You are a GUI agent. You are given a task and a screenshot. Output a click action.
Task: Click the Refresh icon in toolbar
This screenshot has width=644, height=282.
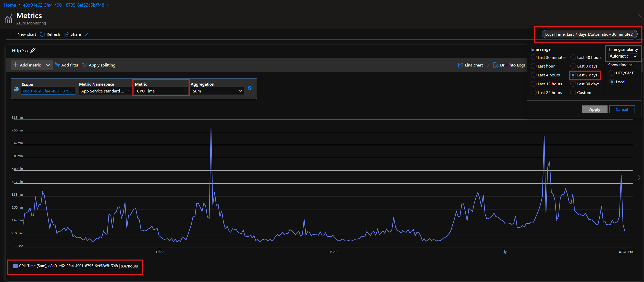click(42, 34)
